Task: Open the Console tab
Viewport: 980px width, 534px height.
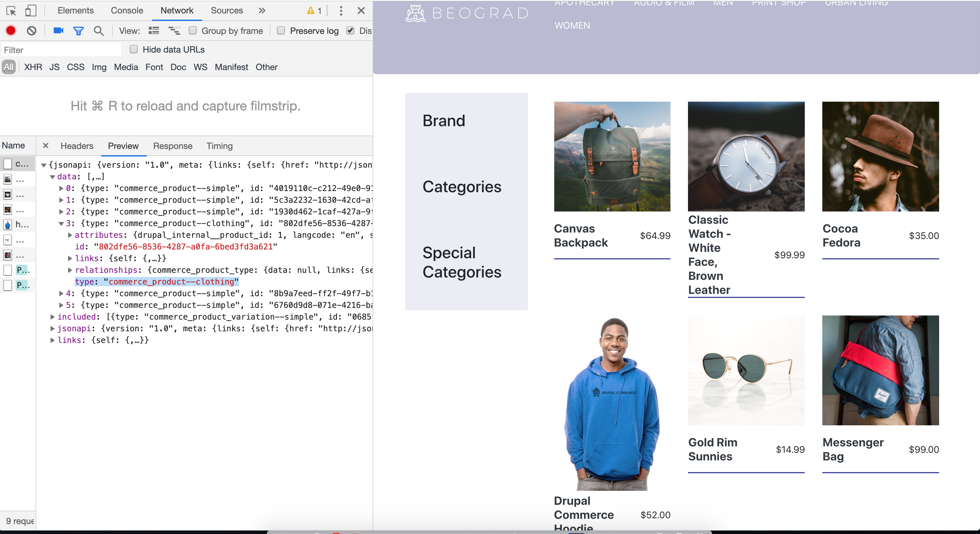Action: pos(127,11)
